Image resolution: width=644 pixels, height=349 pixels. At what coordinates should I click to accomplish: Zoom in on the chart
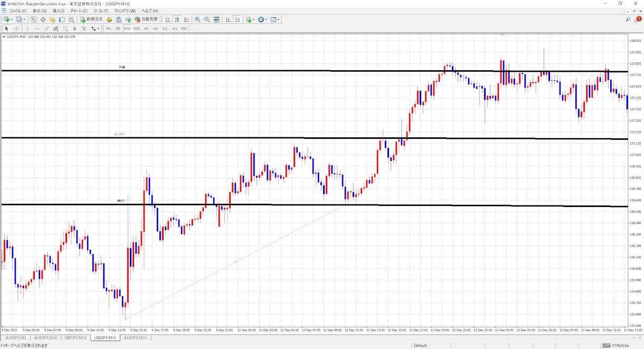(197, 20)
